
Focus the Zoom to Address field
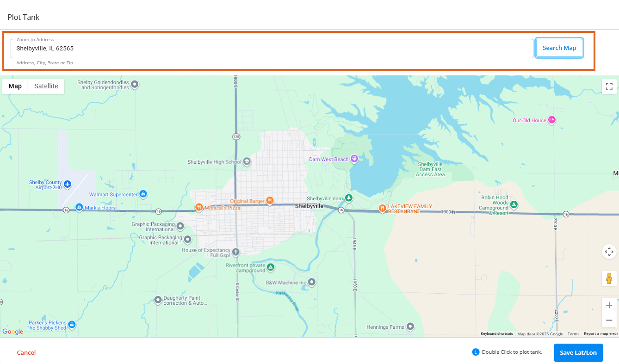272,49
